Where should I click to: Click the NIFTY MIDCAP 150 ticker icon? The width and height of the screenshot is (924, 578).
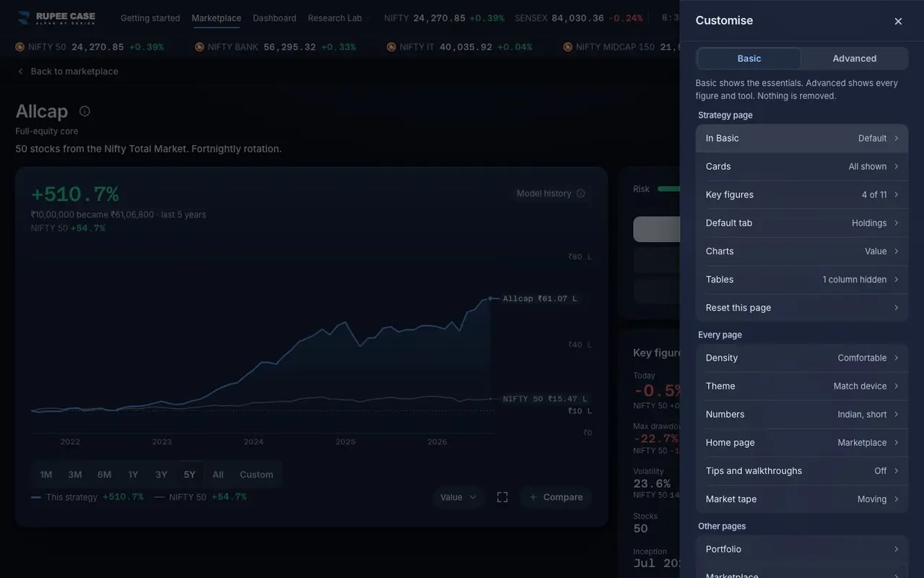tap(568, 47)
